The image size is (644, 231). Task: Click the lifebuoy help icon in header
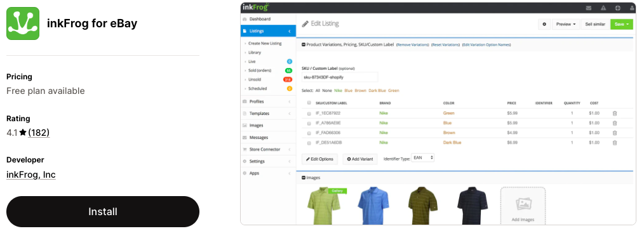618,8
